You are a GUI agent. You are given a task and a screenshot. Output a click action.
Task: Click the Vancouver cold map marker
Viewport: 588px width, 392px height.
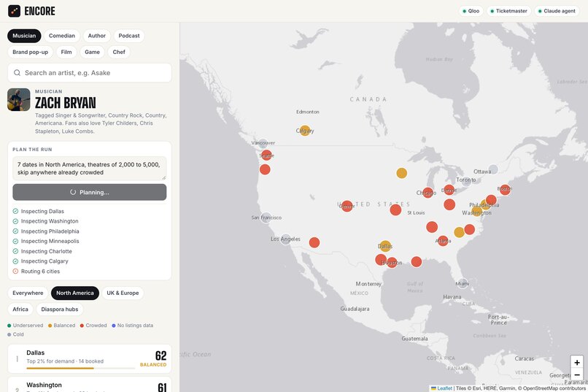pos(263,143)
